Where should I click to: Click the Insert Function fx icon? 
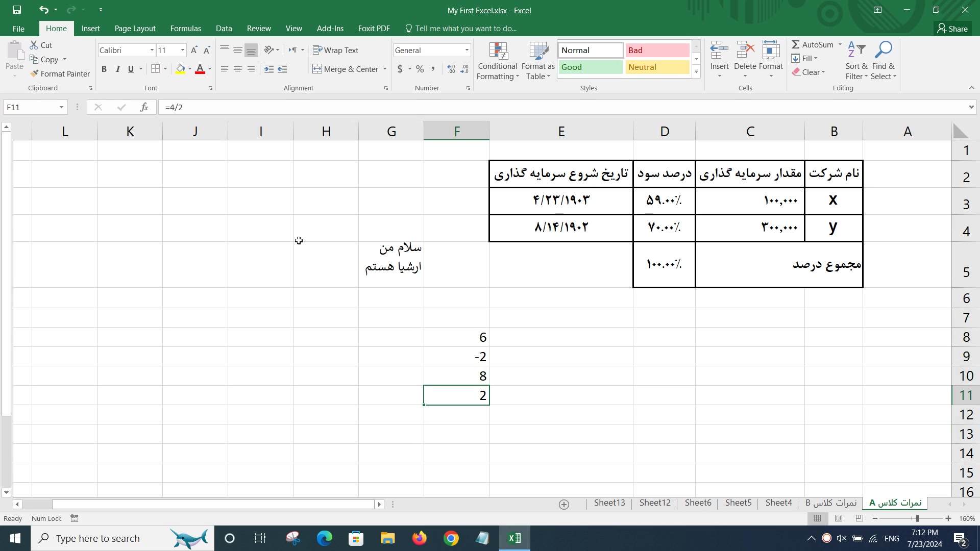pyautogui.click(x=144, y=107)
